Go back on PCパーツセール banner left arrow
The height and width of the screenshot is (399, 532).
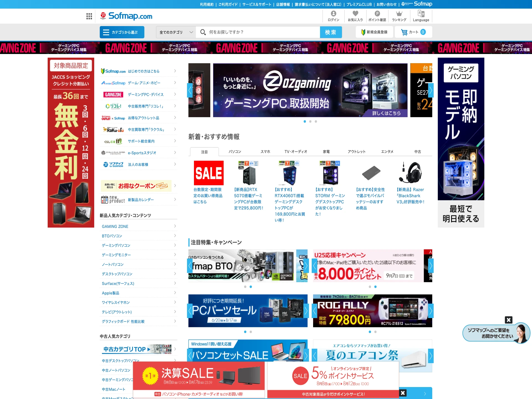[x=190, y=311]
